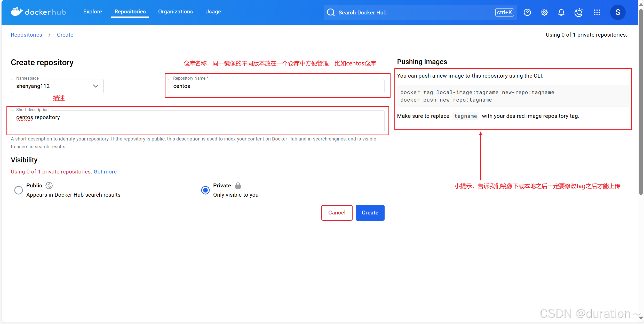
Task: Open the Usage nav item
Action: click(x=213, y=12)
